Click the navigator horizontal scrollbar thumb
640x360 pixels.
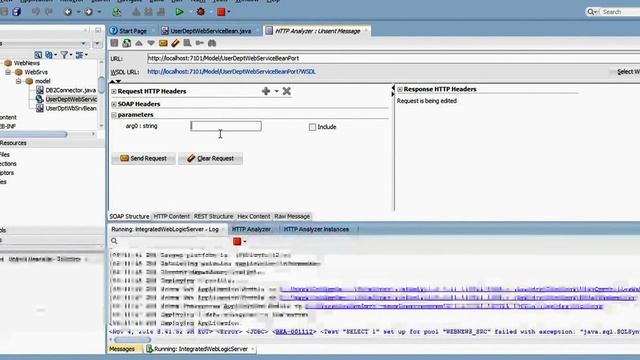point(33,134)
